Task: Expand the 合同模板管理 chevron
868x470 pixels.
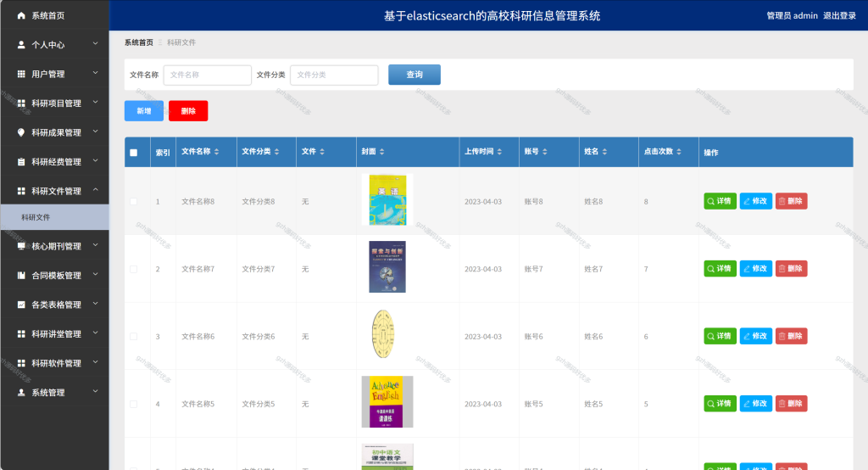Action: 95,274
